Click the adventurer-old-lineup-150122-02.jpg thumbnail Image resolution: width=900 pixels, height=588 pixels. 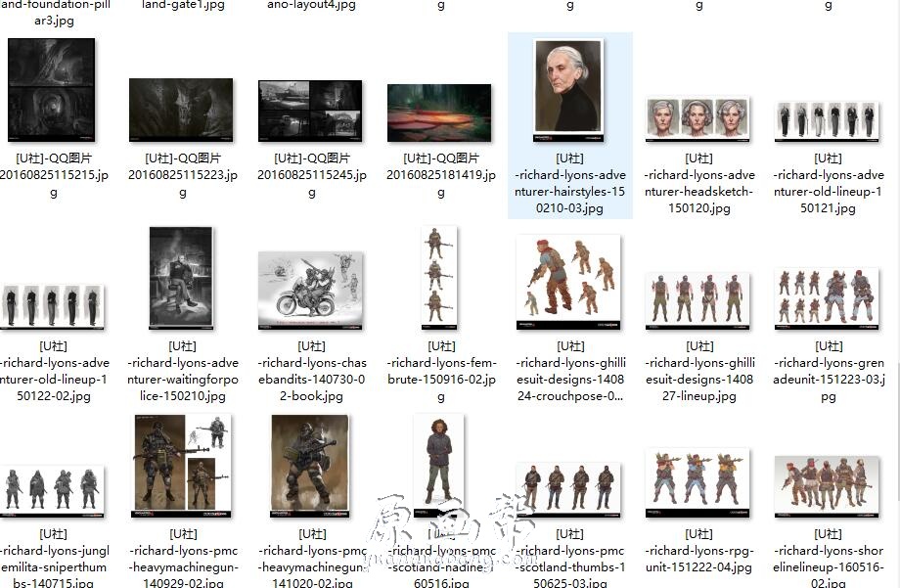click(53, 306)
